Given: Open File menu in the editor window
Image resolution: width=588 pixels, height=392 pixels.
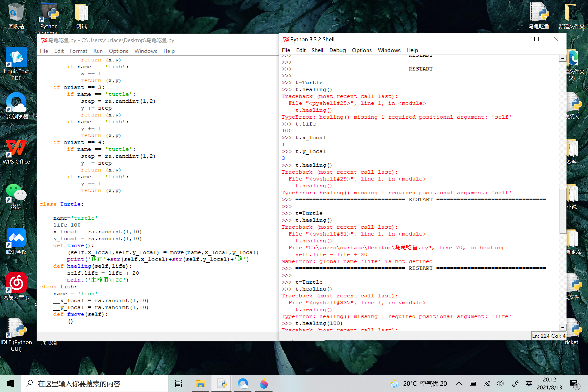Looking at the screenshot, I should [x=44, y=51].
